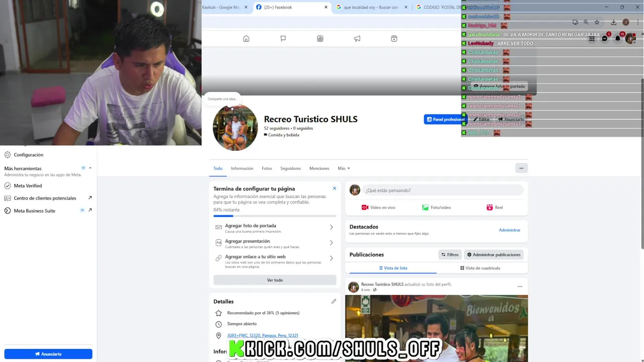Screen dimensions: 644x362
Task: Click the Ver todo button
Action: coord(275,280)
